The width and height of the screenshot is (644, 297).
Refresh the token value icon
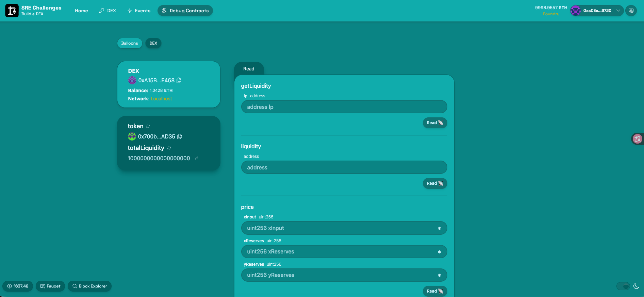tap(148, 126)
